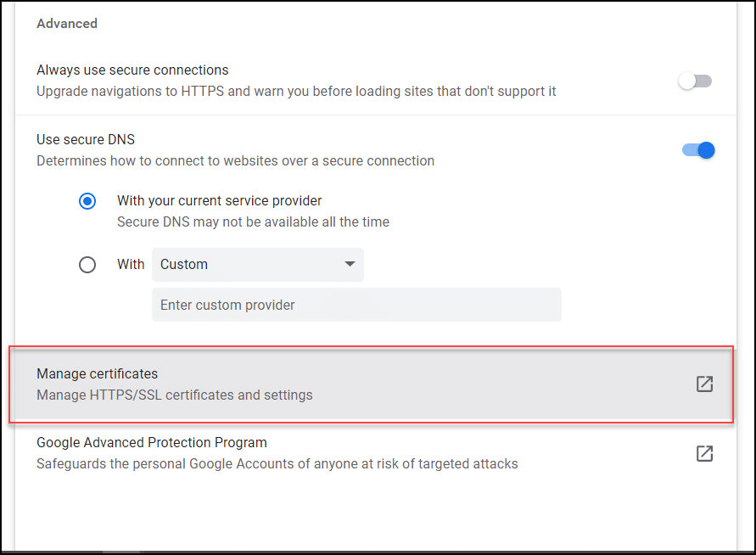Click the Secure DNS may not be available text

tap(253, 222)
